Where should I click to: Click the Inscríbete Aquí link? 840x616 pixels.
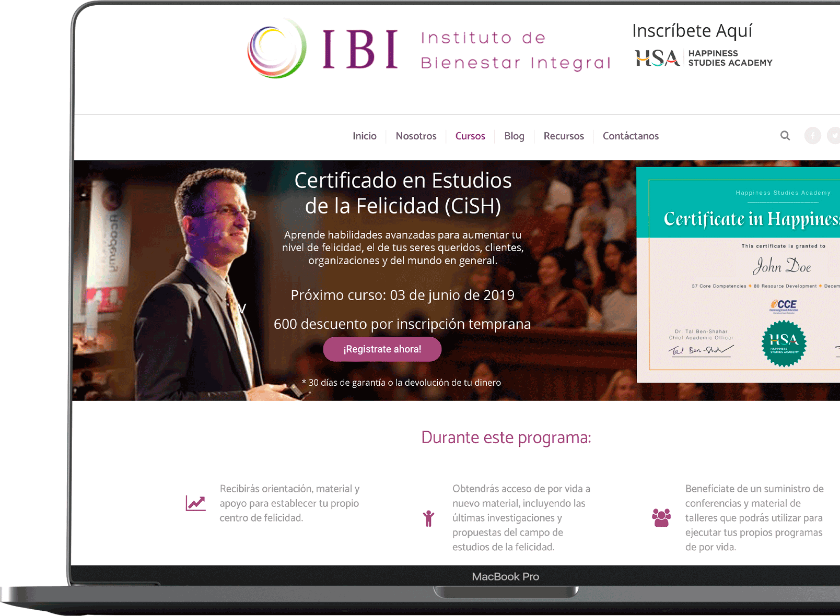click(x=692, y=31)
